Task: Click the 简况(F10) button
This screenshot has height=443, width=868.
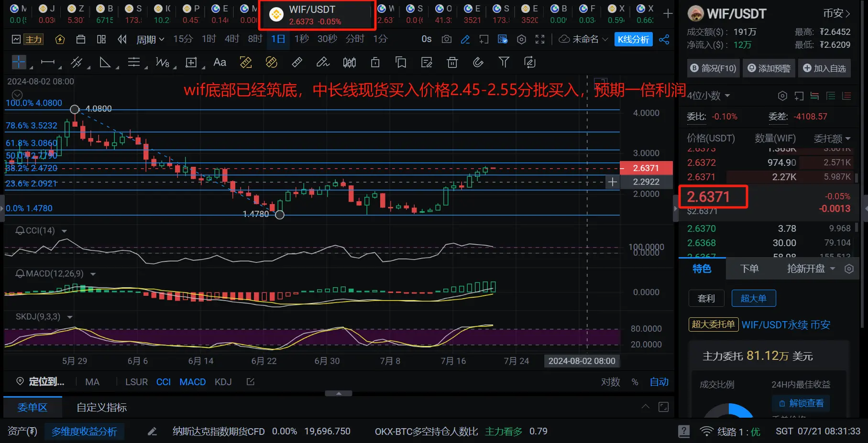Action: tap(714, 68)
